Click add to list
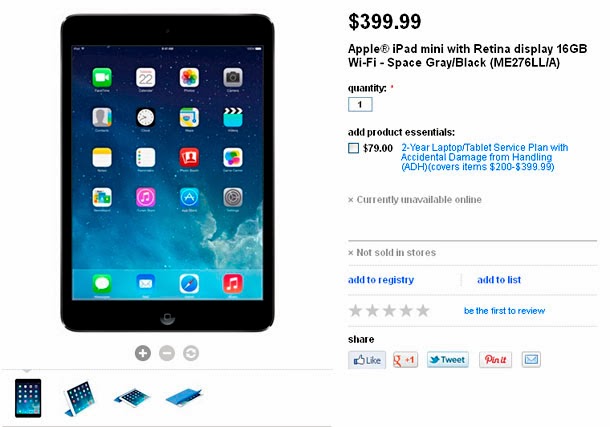The height and width of the screenshot is (427, 610). click(499, 280)
